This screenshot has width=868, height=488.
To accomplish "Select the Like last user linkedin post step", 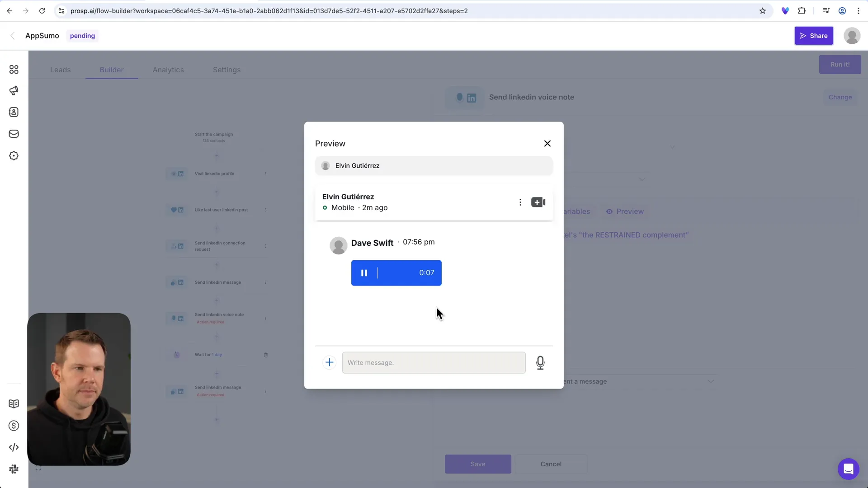I will [217, 210].
